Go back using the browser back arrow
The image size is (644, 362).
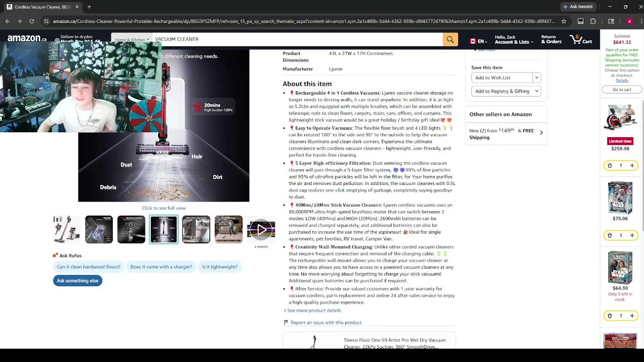pyautogui.click(x=8, y=21)
